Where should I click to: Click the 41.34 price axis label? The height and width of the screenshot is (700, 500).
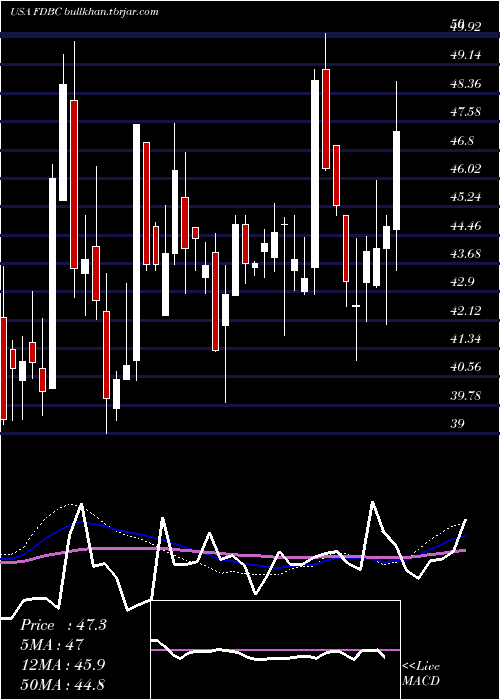tap(466, 339)
